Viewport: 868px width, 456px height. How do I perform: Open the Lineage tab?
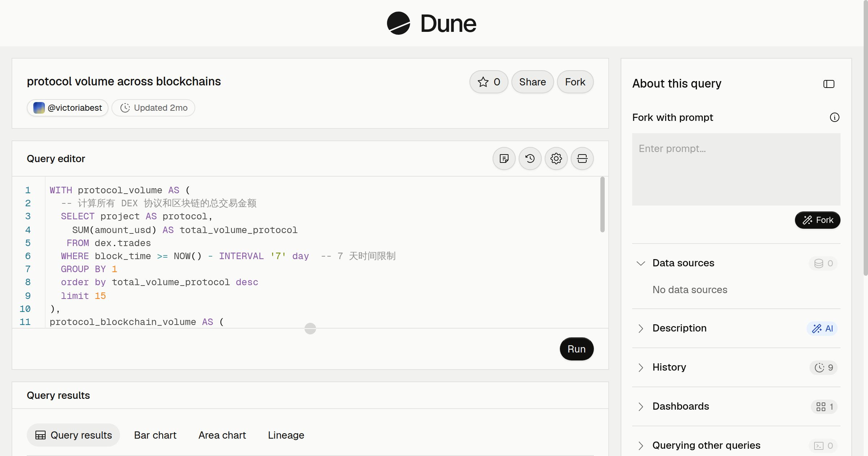click(x=286, y=435)
